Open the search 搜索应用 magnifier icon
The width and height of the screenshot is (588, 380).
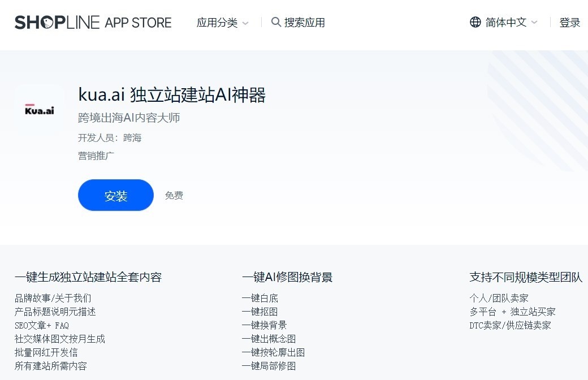coord(276,22)
